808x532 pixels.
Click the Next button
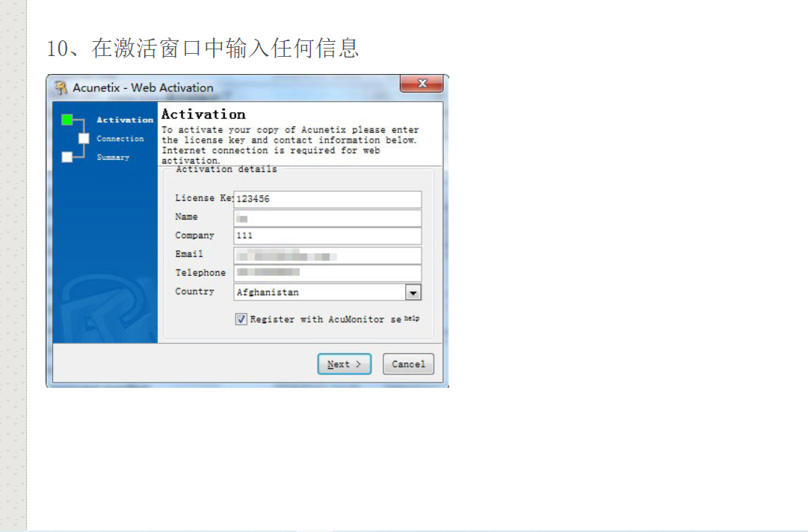(x=345, y=364)
